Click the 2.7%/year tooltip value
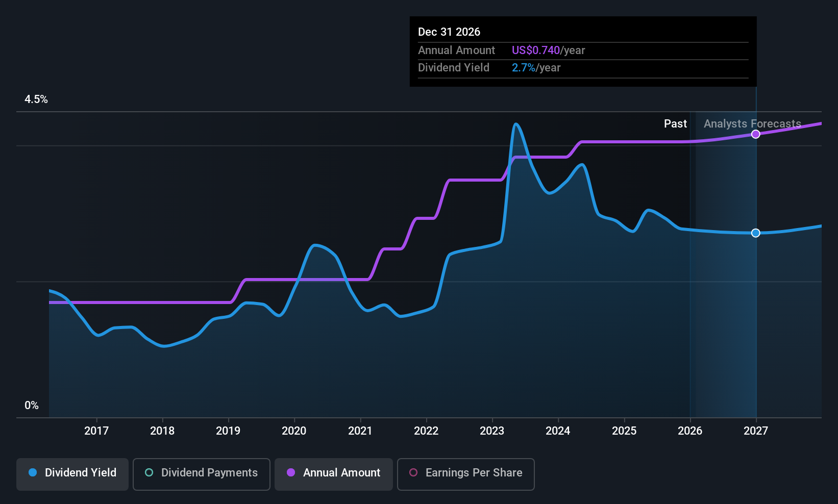838x504 pixels. tap(536, 68)
